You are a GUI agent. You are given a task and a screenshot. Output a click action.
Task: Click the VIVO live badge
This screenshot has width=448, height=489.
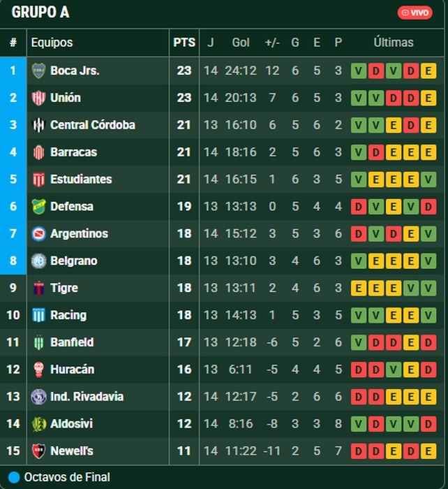(x=415, y=13)
